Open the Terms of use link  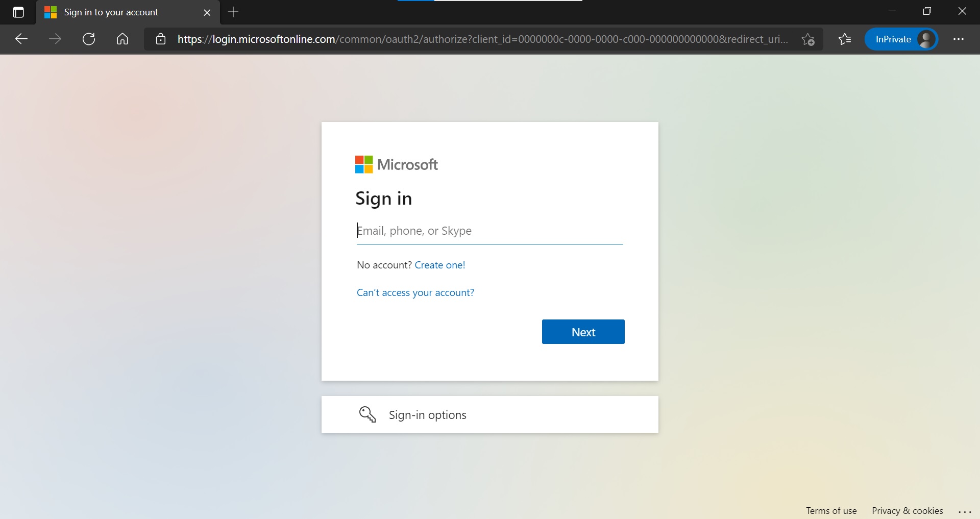pos(831,510)
